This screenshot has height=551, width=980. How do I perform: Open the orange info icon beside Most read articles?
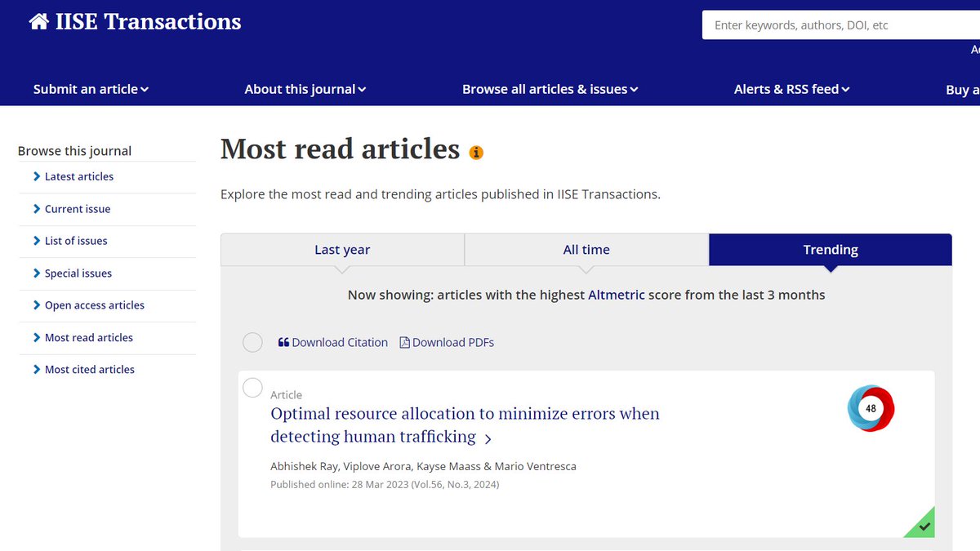pos(476,152)
